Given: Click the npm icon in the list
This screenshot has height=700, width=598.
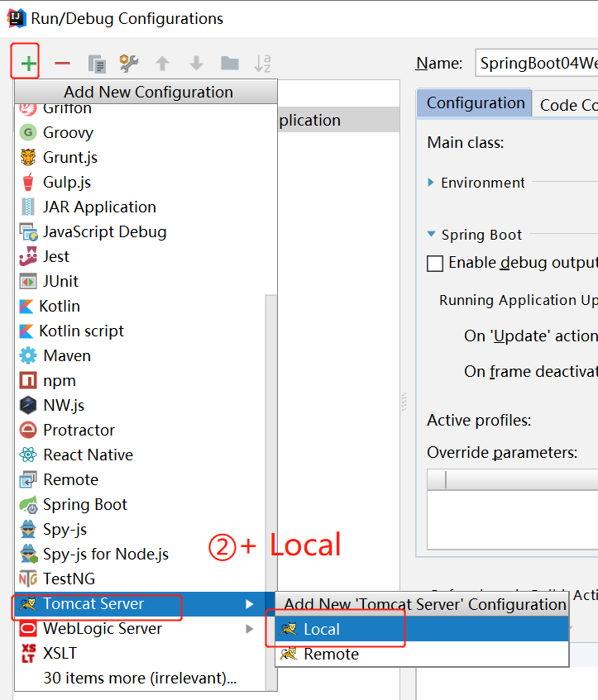Looking at the screenshot, I should point(28,381).
